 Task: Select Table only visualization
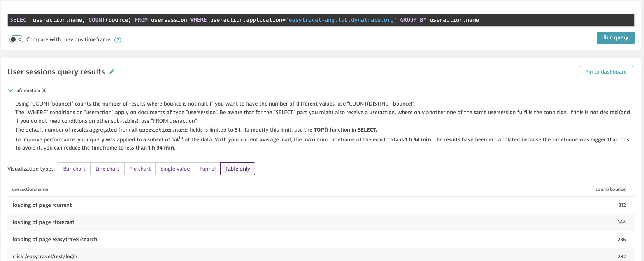click(238, 169)
